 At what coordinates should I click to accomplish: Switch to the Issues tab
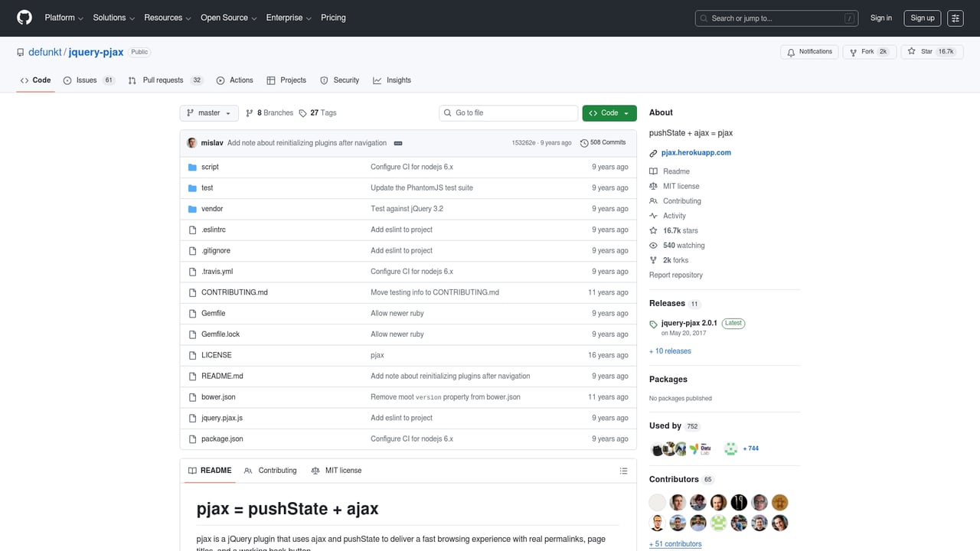tap(88, 80)
